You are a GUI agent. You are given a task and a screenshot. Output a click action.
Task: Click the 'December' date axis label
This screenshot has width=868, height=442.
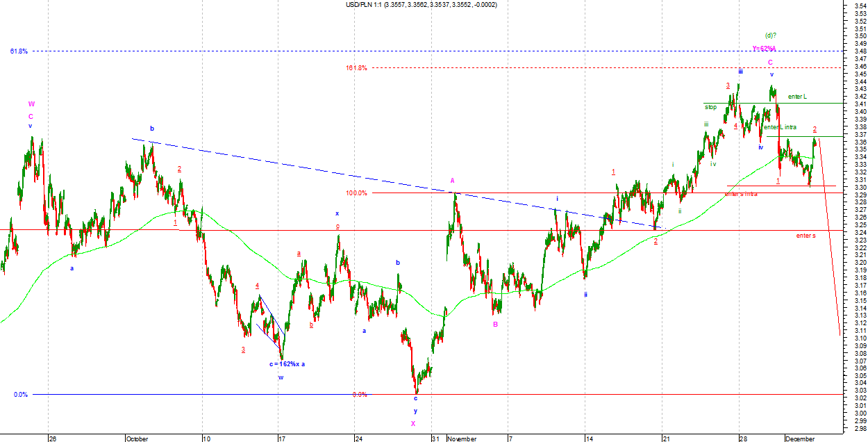coord(801,439)
